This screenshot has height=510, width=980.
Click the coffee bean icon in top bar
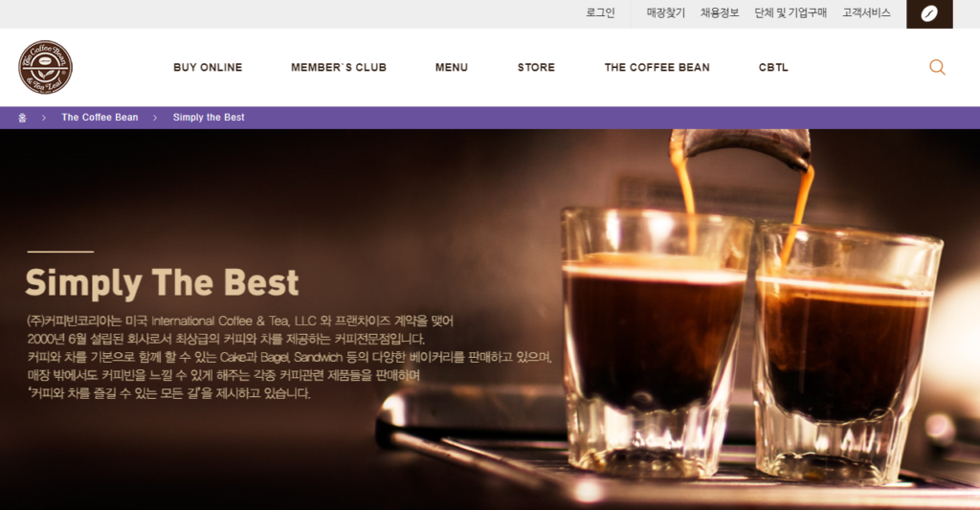pos(929,13)
